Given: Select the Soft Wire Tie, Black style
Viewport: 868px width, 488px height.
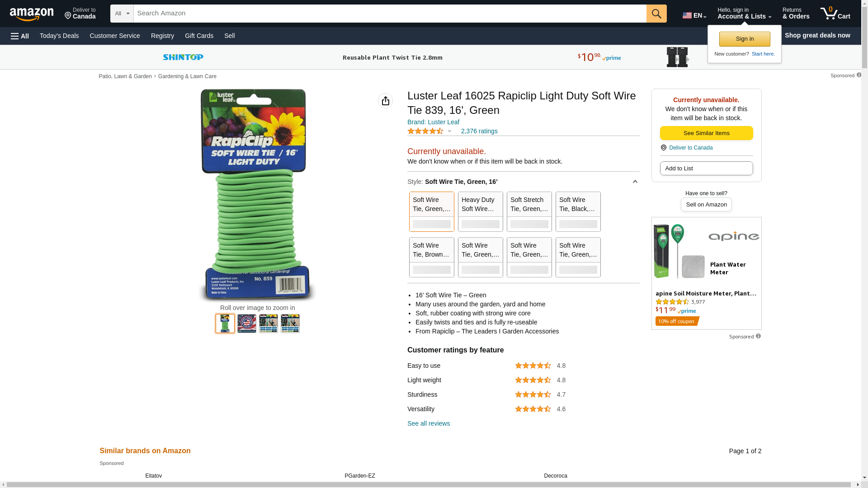Looking at the screenshot, I should 578,211.
